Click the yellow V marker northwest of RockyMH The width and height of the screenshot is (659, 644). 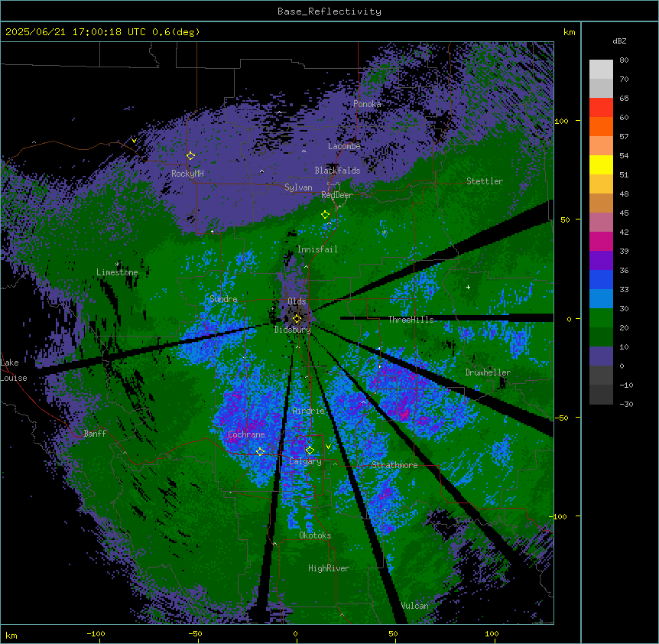coord(134,141)
